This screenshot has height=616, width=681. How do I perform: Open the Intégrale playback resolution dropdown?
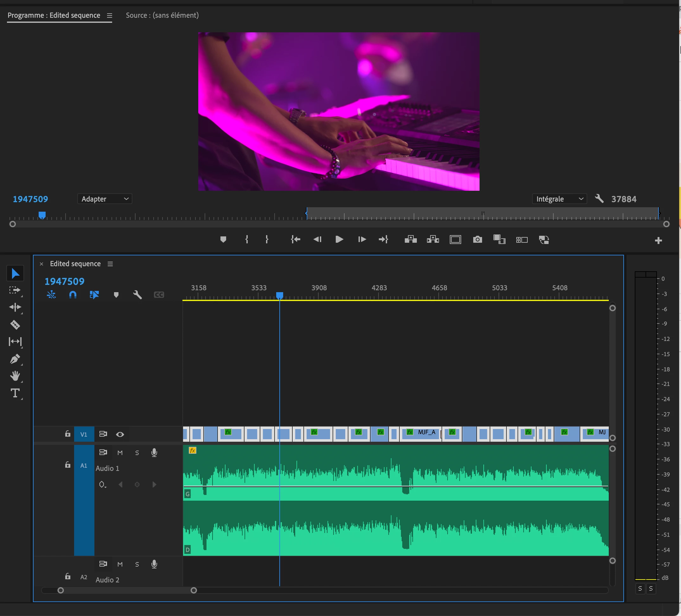click(559, 199)
